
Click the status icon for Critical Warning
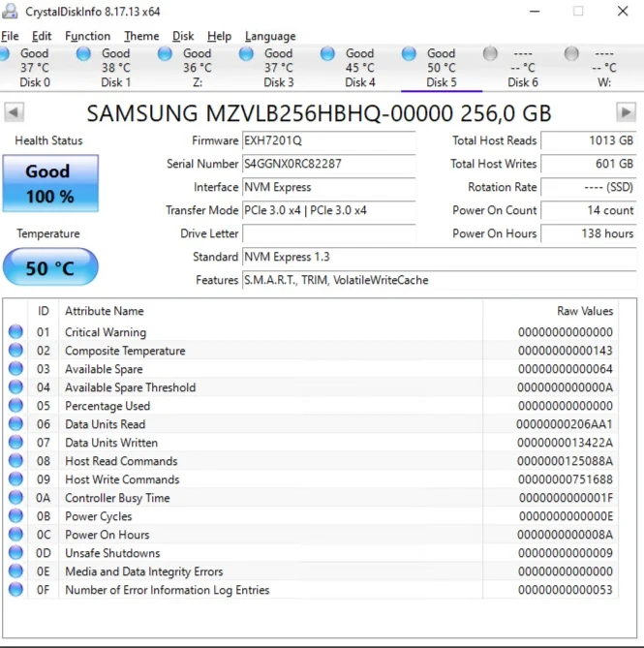coord(15,332)
